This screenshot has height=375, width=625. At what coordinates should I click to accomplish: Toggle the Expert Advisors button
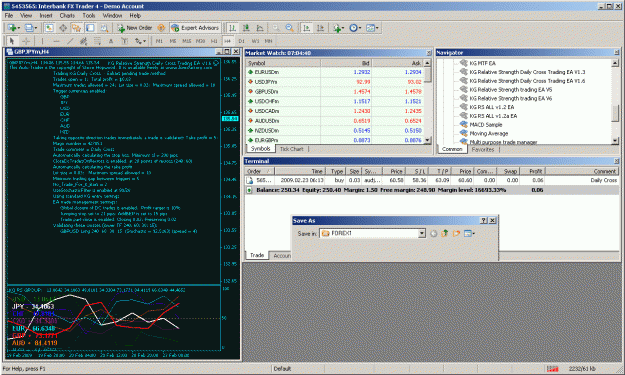[195, 28]
